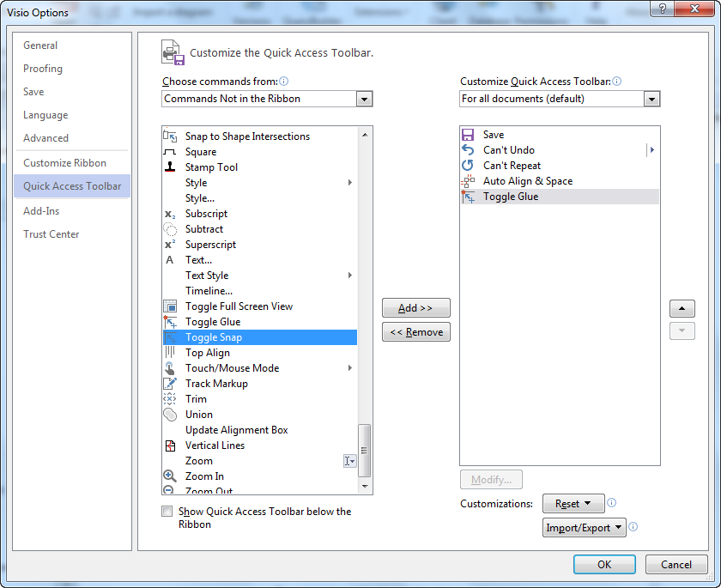Open the Reset dropdown button
Screen dimensions: 721x588
tap(573, 503)
